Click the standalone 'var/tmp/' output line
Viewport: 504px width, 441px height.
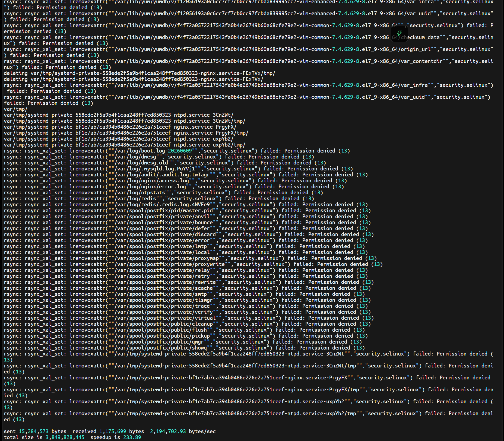click(16, 109)
